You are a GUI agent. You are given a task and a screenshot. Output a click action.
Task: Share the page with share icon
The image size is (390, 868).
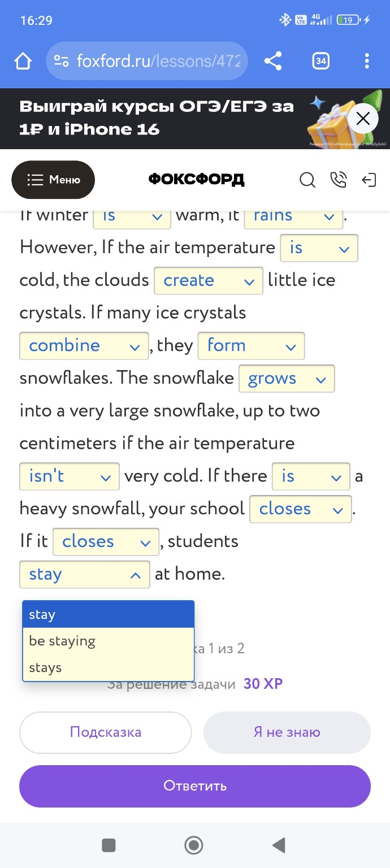[273, 61]
